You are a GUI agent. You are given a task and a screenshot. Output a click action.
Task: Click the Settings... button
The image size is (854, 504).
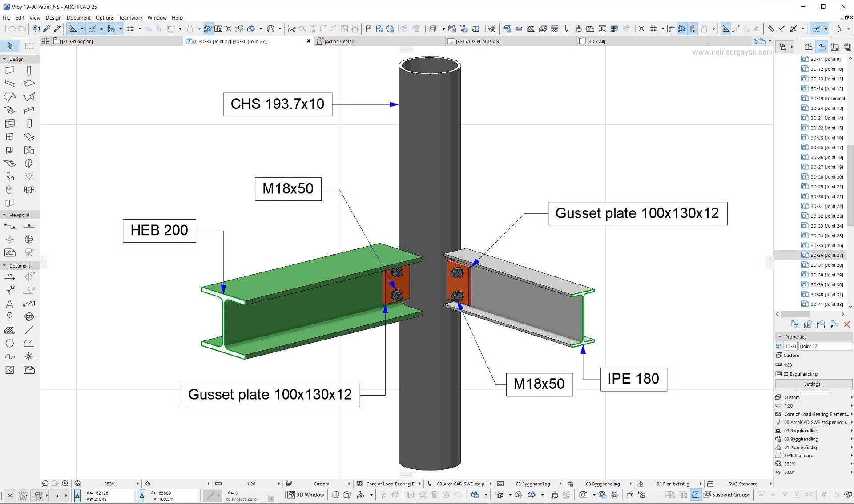pos(814,384)
